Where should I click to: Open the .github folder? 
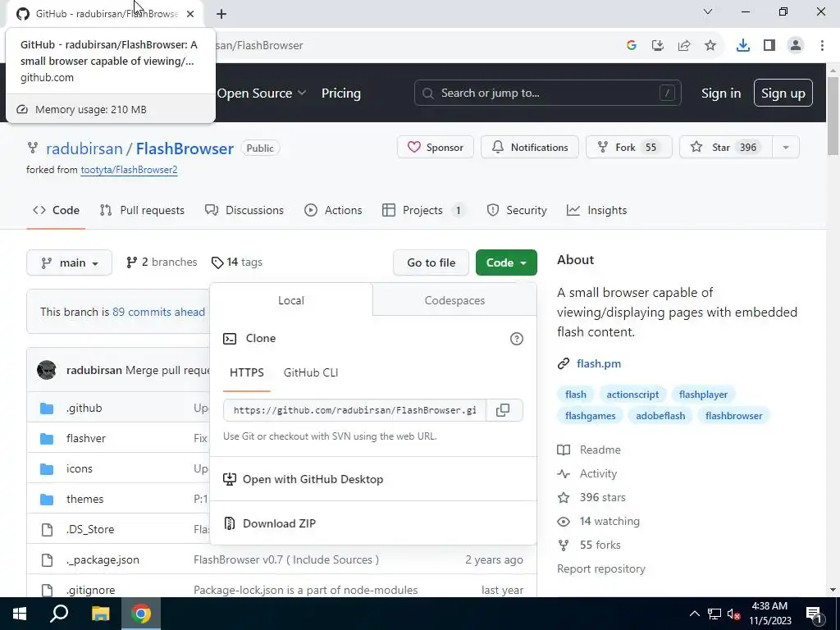click(x=84, y=409)
